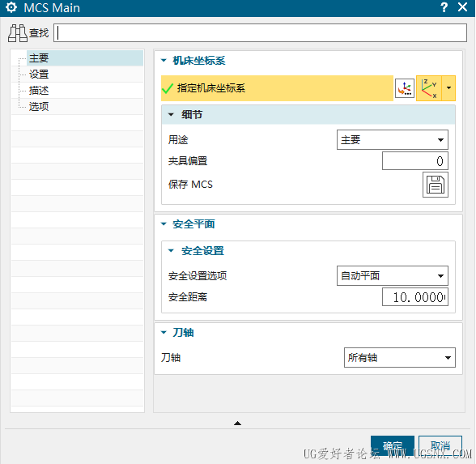
Task: Collapse the 机床坐标系 section
Action: coord(164,61)
